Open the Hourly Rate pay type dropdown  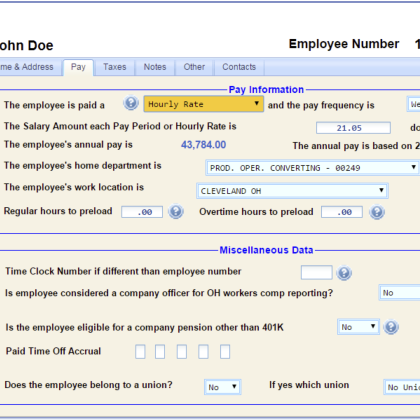204,104
